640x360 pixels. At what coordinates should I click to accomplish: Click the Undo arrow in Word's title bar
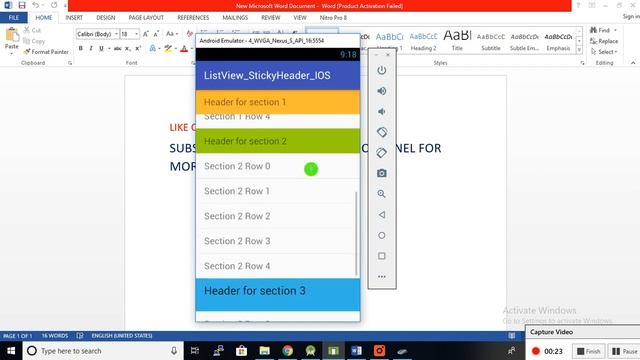coord(36,5)
